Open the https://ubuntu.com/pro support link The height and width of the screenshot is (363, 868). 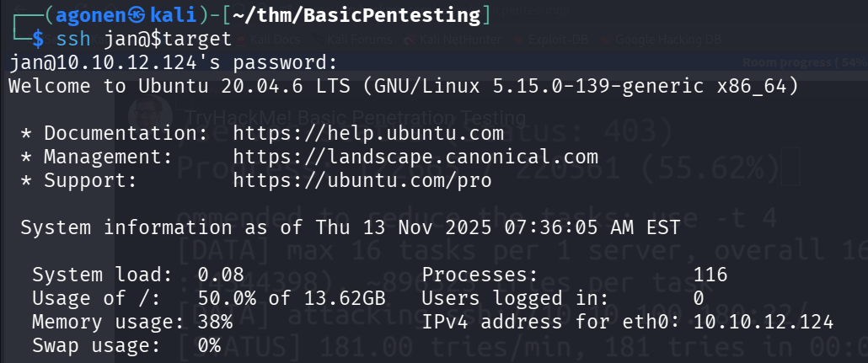[362, 180]
